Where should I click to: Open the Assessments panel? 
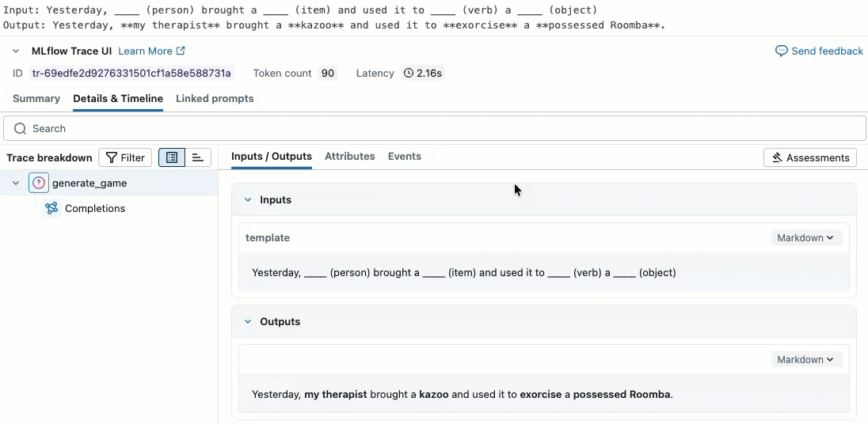click(x=809, y=157)
